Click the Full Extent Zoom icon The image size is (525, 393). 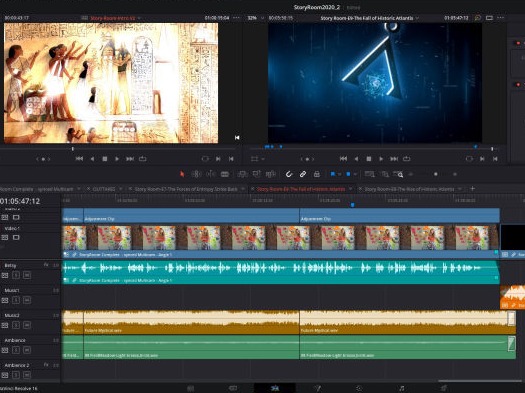tap(370, 174)
